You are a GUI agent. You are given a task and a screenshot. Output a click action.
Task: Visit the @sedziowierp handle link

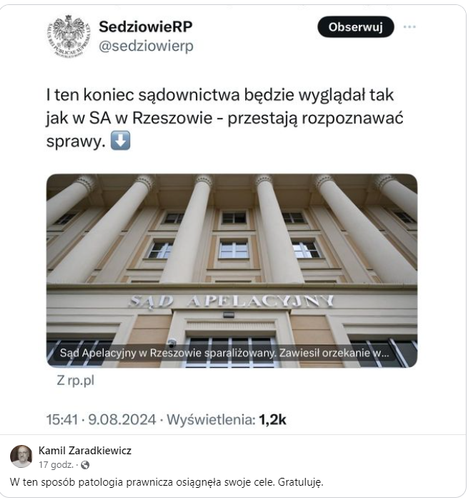(146, 46)
